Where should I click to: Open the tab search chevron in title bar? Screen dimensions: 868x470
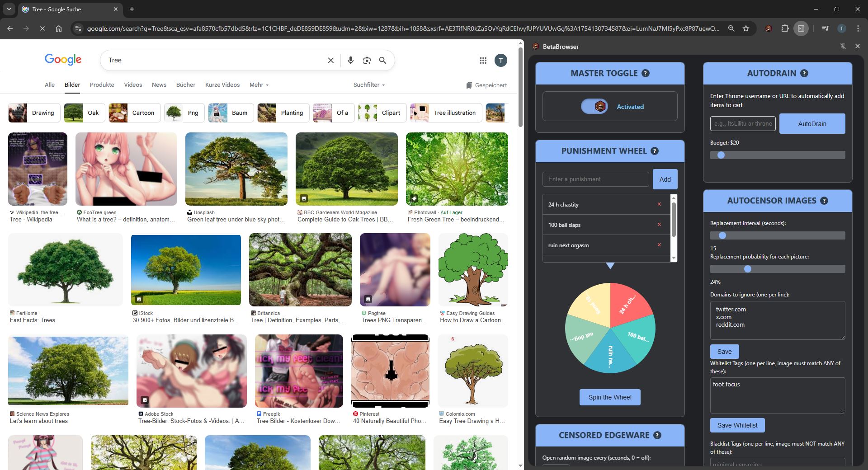9,9
